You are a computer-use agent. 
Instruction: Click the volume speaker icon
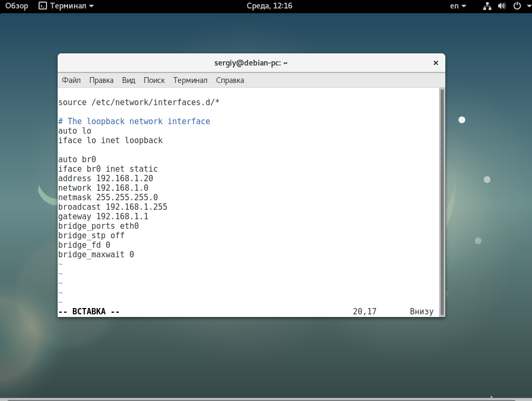501,6
